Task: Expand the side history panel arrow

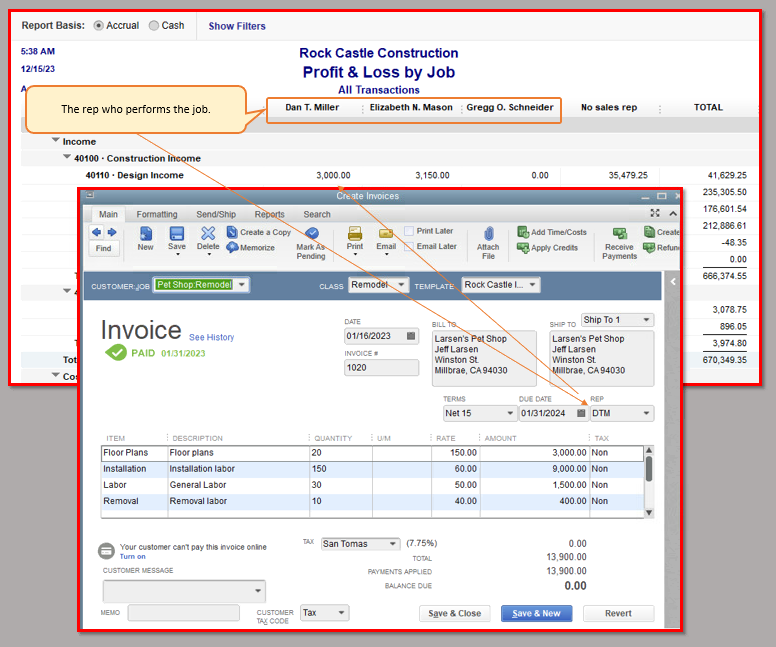Action: click(x=673, y=282)
